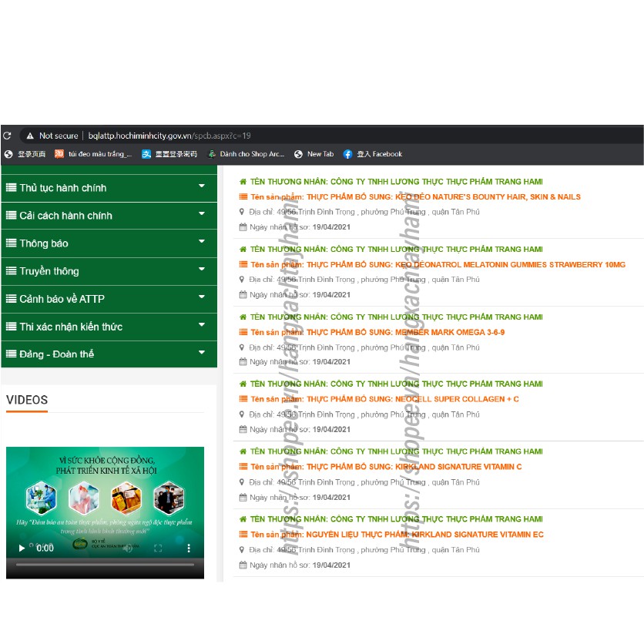Click list icon next to Truyền thông
This screenshot has width=644, height=644.
(x=12, y=270)
